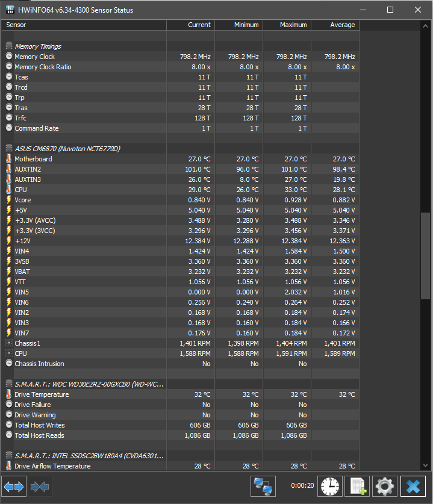Select the S.M.A.R.T.: INTEL SSDSC2BW180A4 group row
433x504 pixels.
pos(180,456)
